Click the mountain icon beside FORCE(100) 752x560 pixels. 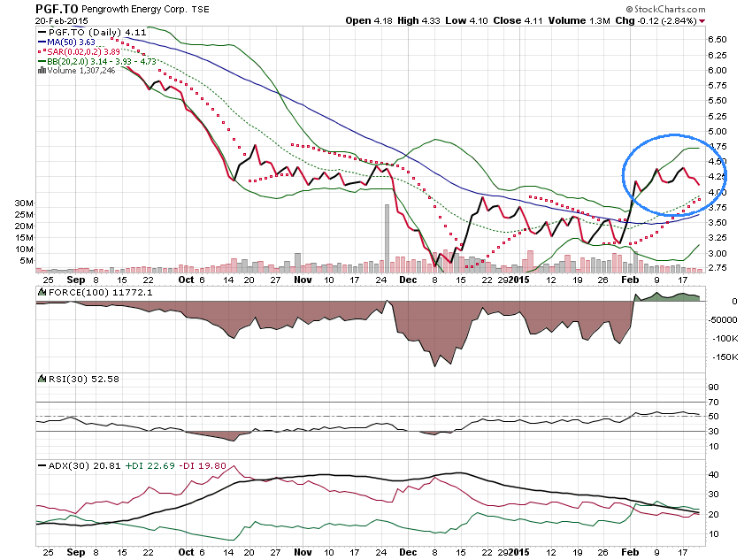42,293
